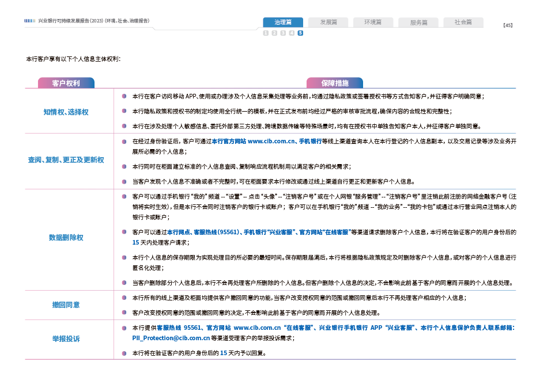Viewport: 540px width, 392px height.
Task: Select sub-page indicator 3
Action: tap(283, 33)
